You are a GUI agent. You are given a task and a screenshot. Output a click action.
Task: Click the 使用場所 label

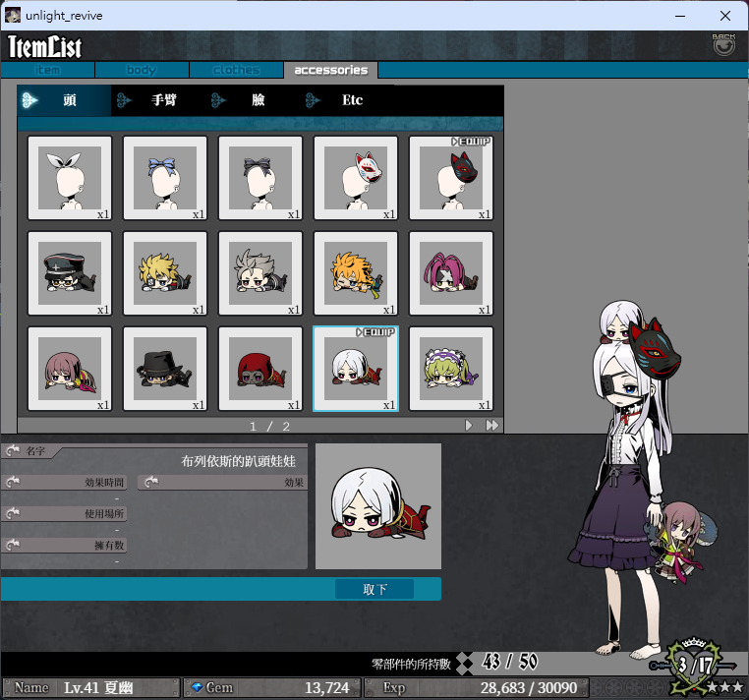104,513
